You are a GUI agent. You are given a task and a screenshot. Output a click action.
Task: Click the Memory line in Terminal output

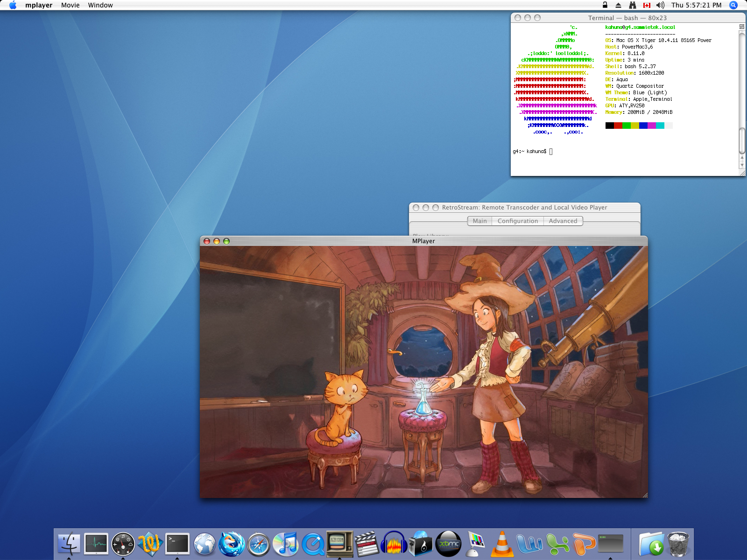(639, 112)
